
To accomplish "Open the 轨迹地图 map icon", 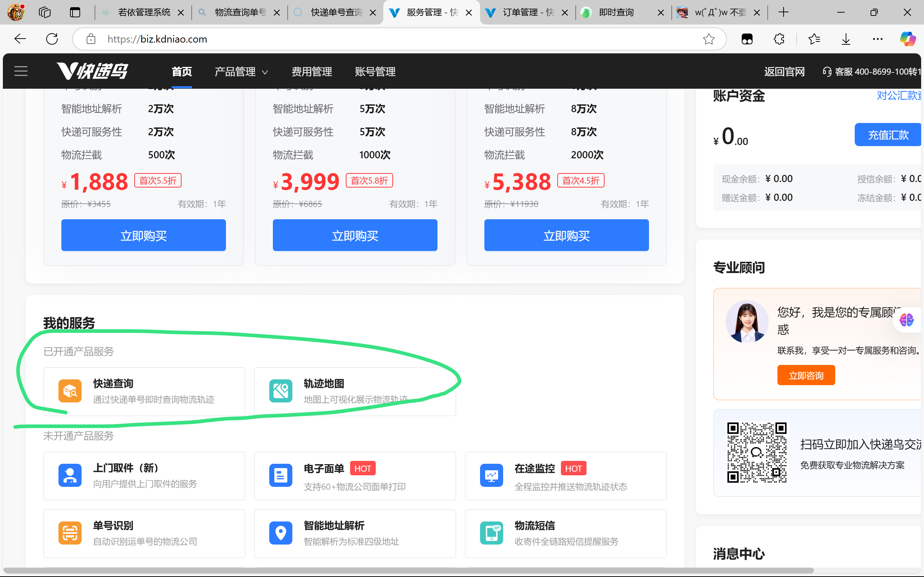I will 281,391.
